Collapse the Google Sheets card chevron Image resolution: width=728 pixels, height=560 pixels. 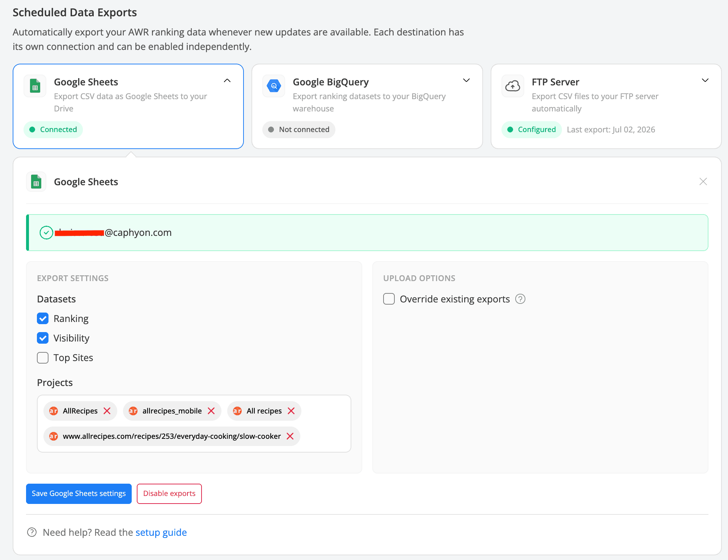[x=227, y=81]
